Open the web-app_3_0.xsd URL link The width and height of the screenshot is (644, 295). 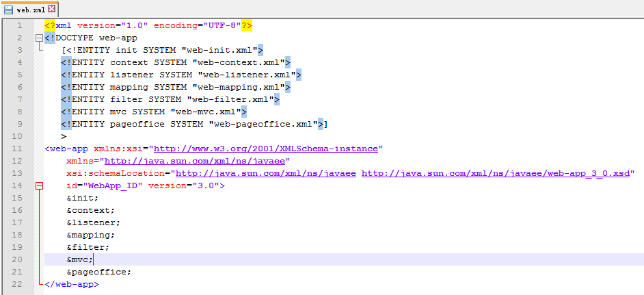(496, 174)
